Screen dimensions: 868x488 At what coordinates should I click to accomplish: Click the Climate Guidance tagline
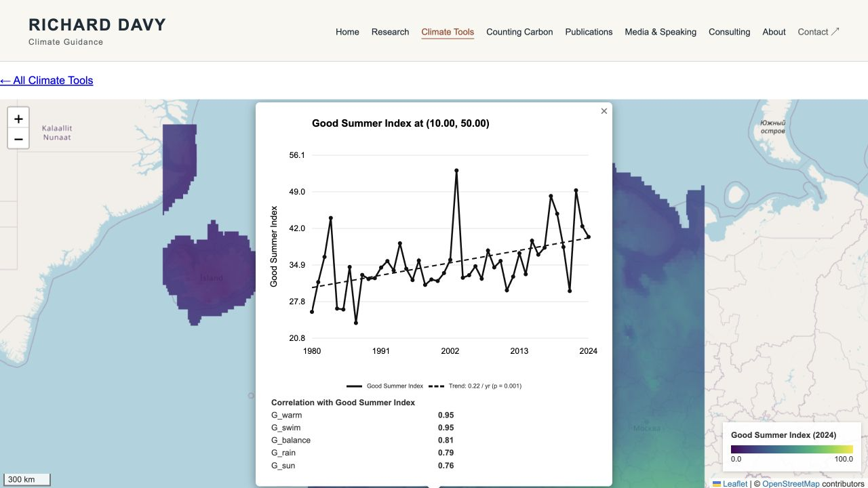pyautogui.click(x=66, y=42)
